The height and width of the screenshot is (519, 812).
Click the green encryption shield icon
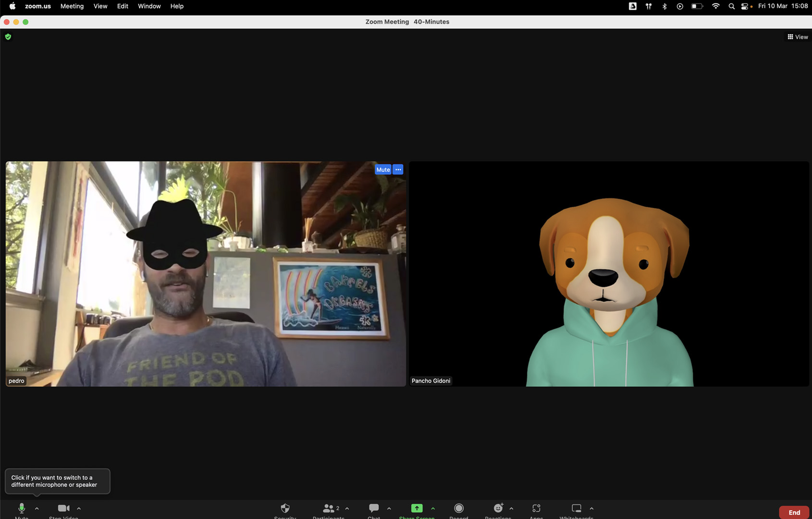point(8,37)
